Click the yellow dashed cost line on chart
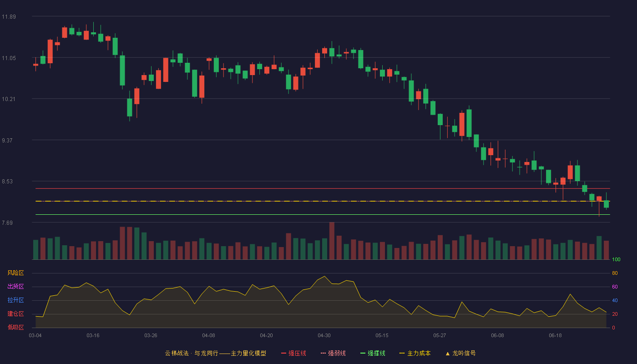The width and height of the screenshot is (637, 364). click(323, 201)
